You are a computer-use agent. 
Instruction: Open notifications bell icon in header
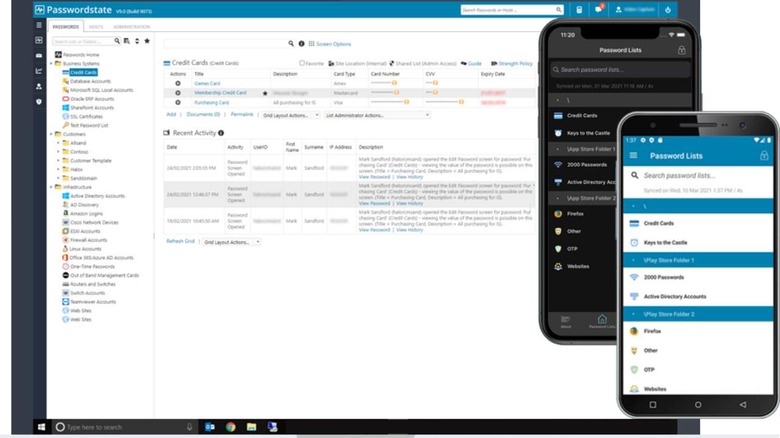599,9
